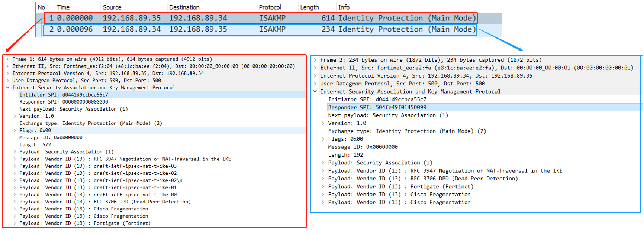This screenshot has width=644, height=235.
Task: Click the Length column header
Action: tap(309, 7)
